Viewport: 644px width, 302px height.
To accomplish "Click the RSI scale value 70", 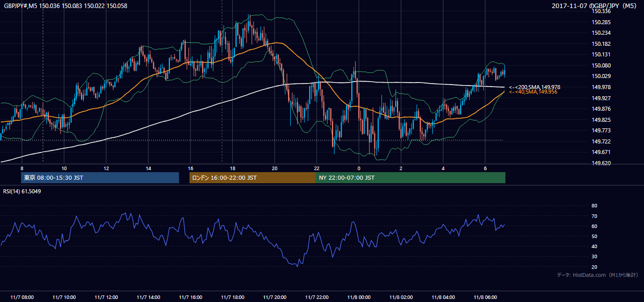I will (x=594, y=216).
